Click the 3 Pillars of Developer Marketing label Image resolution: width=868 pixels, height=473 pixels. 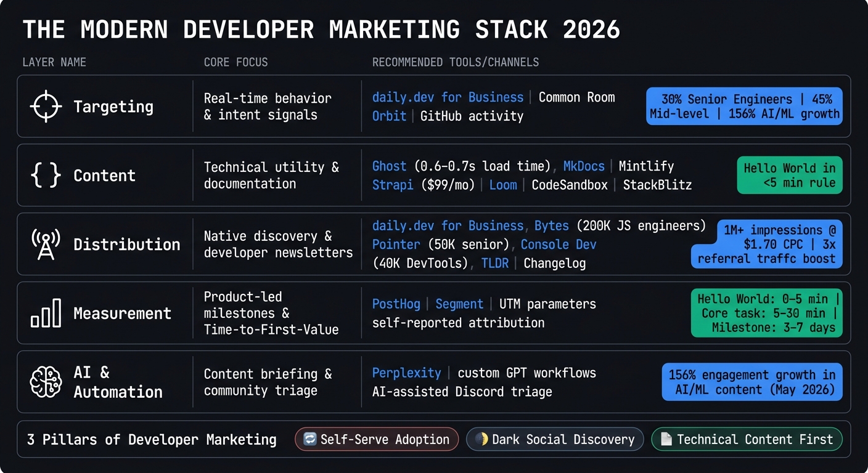(152, 439)
